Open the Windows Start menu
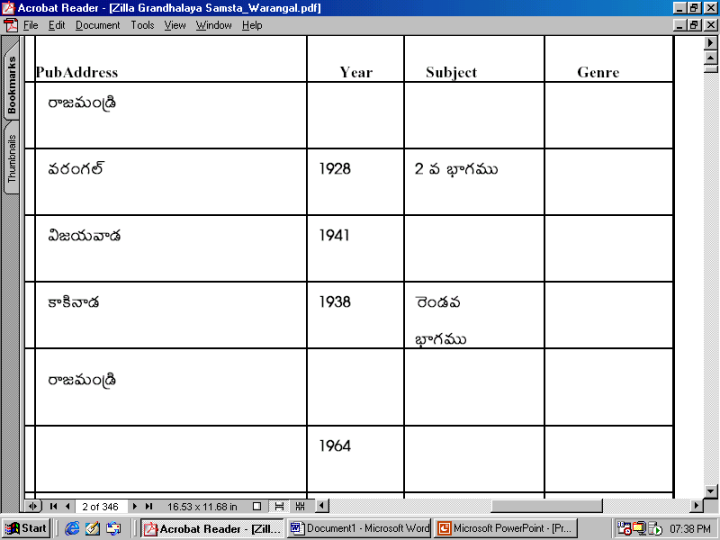Image resolution: width=720 pixels, height=540 pixels. pos(27,528)
